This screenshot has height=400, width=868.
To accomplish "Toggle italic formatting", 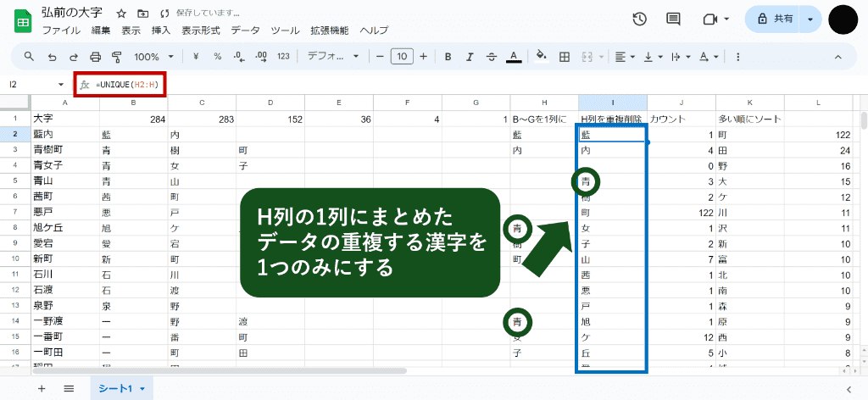I will 468,57.
